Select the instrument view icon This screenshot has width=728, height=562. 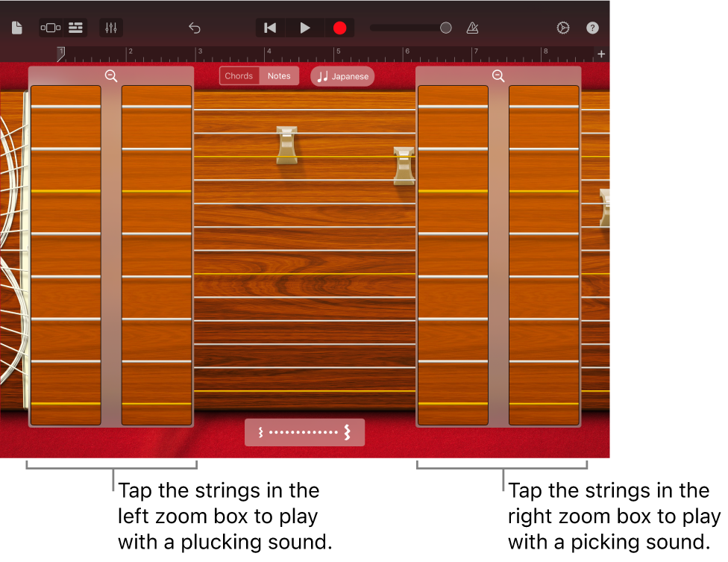[49, 28]
